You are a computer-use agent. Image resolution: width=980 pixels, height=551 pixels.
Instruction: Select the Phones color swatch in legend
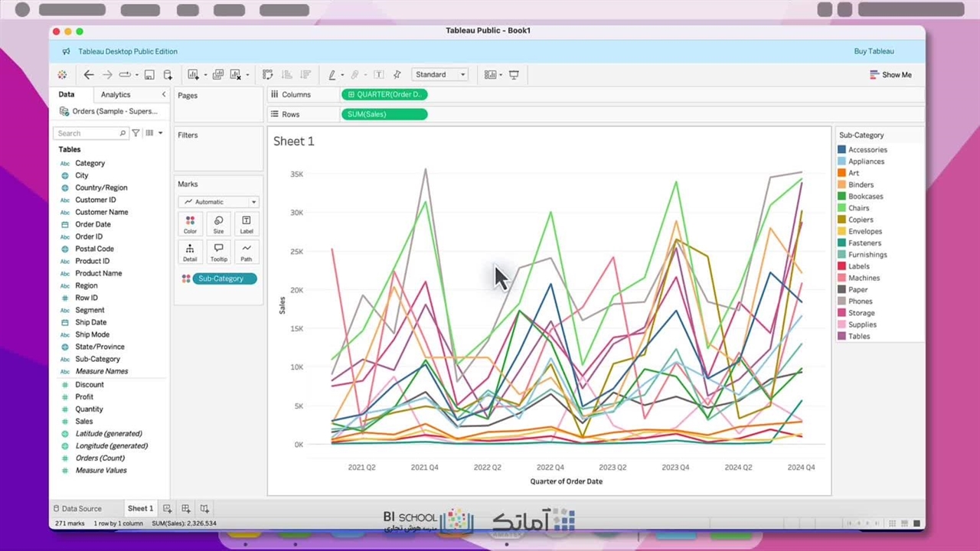(841, 302)
